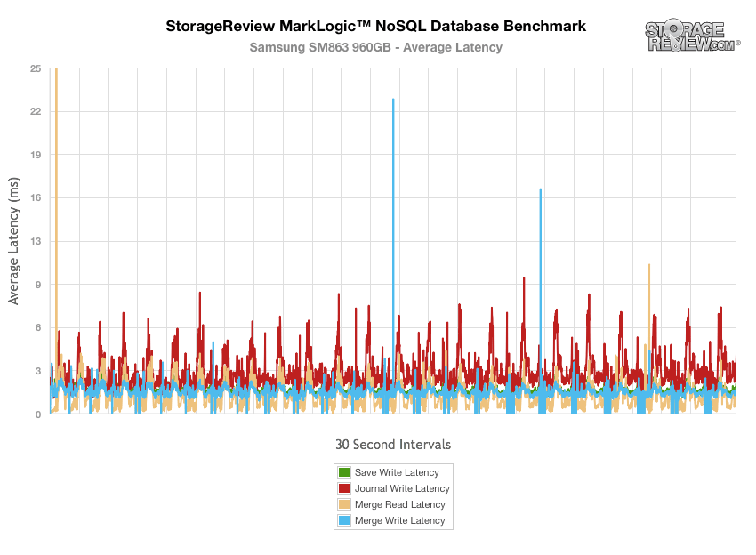This screenshot has width=756, height=555.
Task: Click the y-axis tick label "22"
Action: point(36,111)
